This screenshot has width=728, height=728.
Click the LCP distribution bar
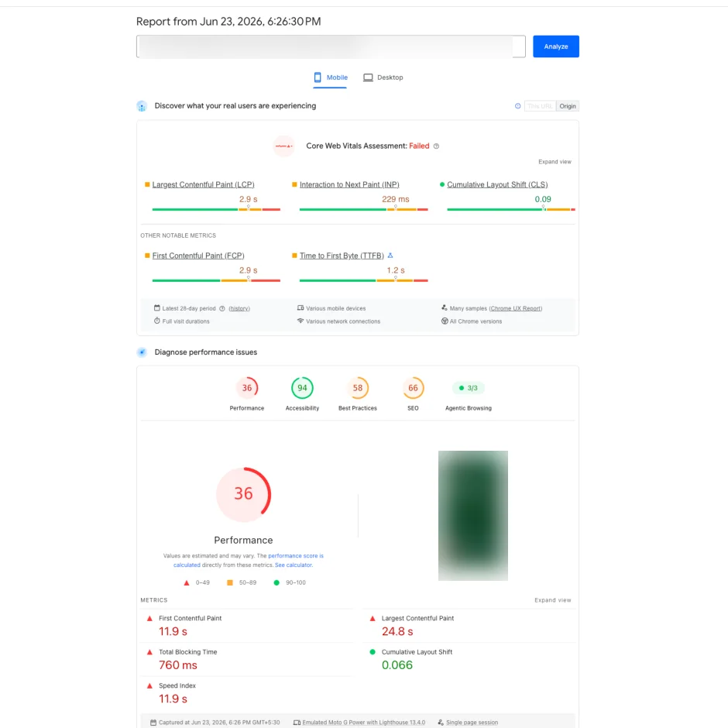[x=216, y=209]
